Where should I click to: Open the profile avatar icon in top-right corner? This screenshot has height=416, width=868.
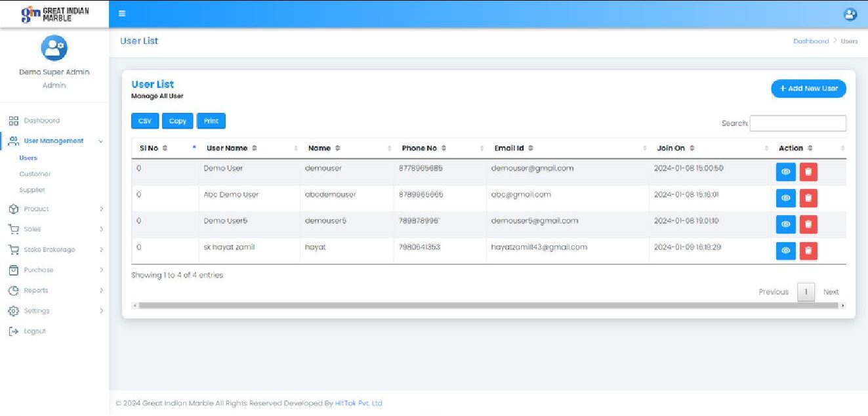(x=850, y=14)
